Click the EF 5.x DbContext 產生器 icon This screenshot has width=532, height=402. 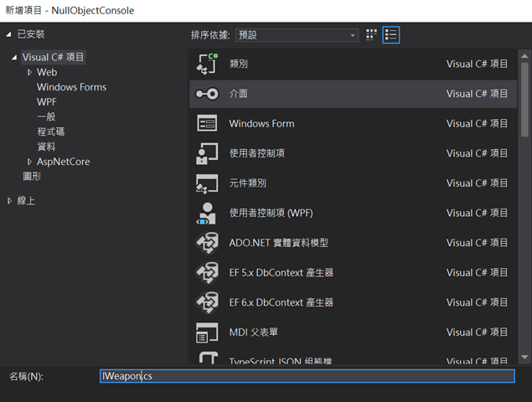pos(207,273)
